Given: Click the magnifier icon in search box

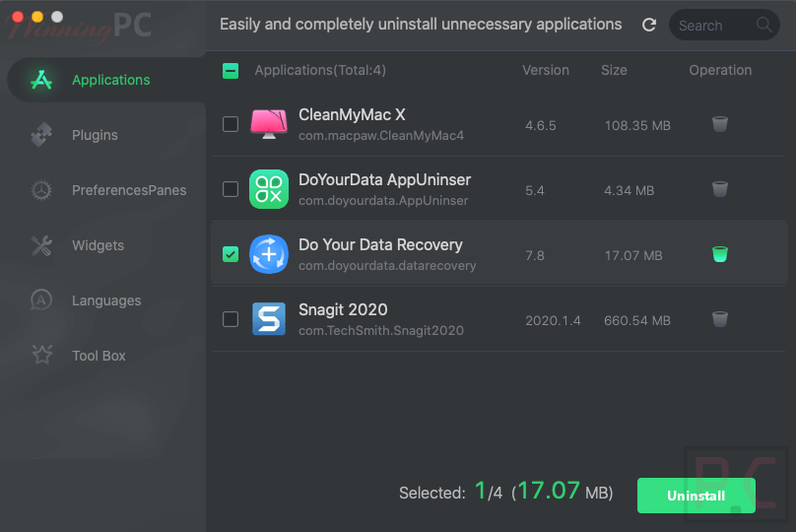Looking at the screenshot, I should (x=763, y=24).
